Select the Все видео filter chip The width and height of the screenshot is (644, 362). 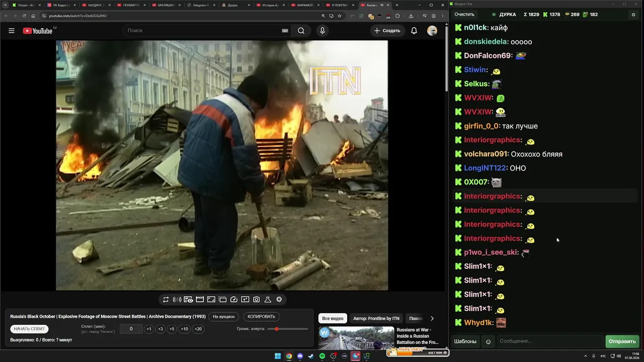(x=333, y=318)
